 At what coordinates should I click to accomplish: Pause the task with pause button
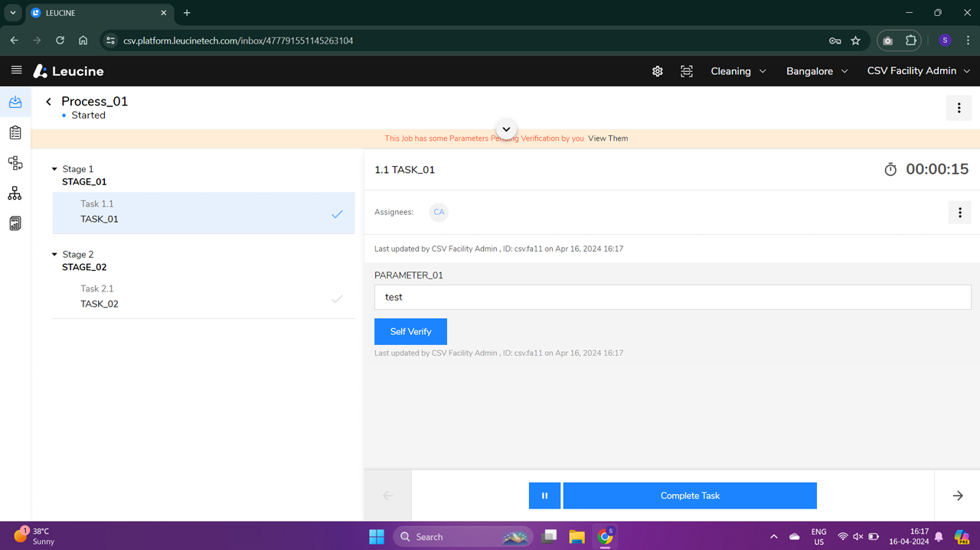click(x=544, y=495)
